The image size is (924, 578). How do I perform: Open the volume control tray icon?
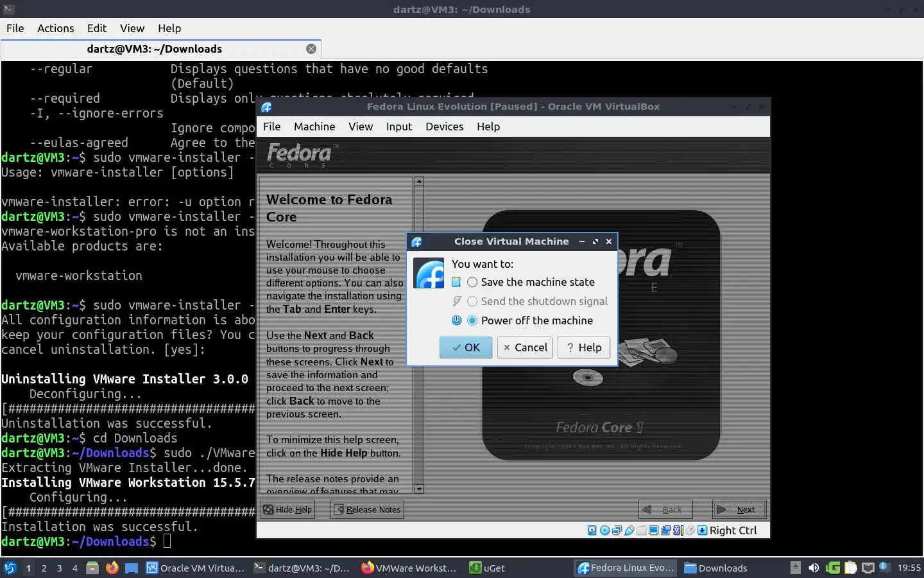814,568
